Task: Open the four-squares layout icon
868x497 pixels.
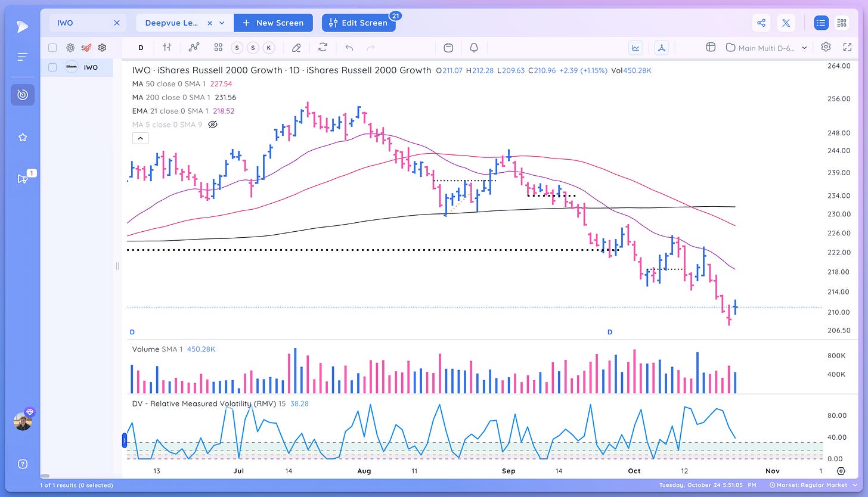Action: 218,48
